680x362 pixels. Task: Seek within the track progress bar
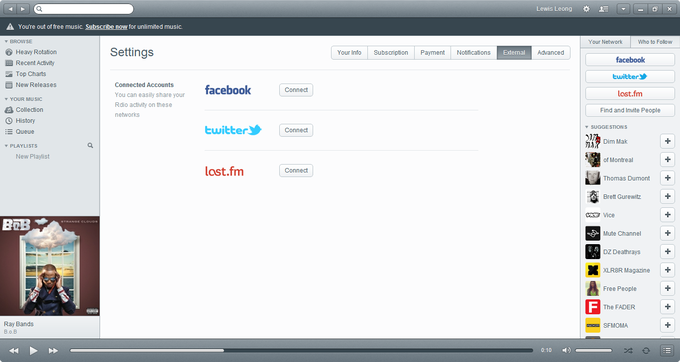coord(301,350)
